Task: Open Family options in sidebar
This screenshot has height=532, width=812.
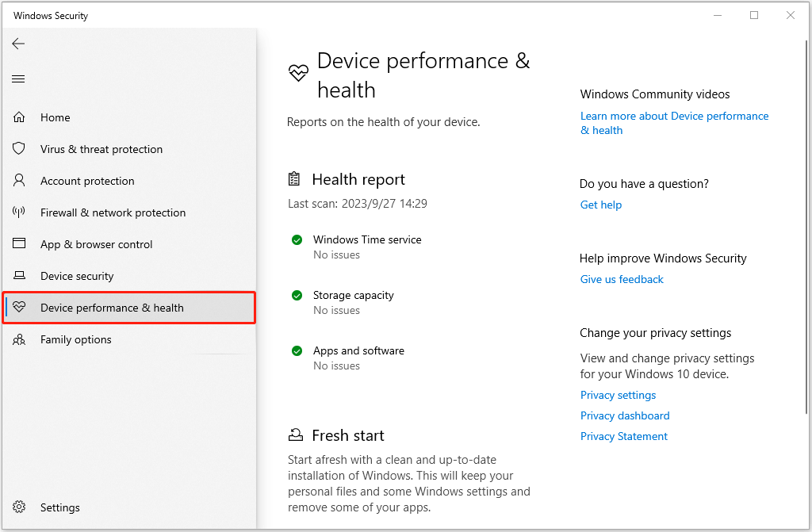Action: click(x=129, y=339)
